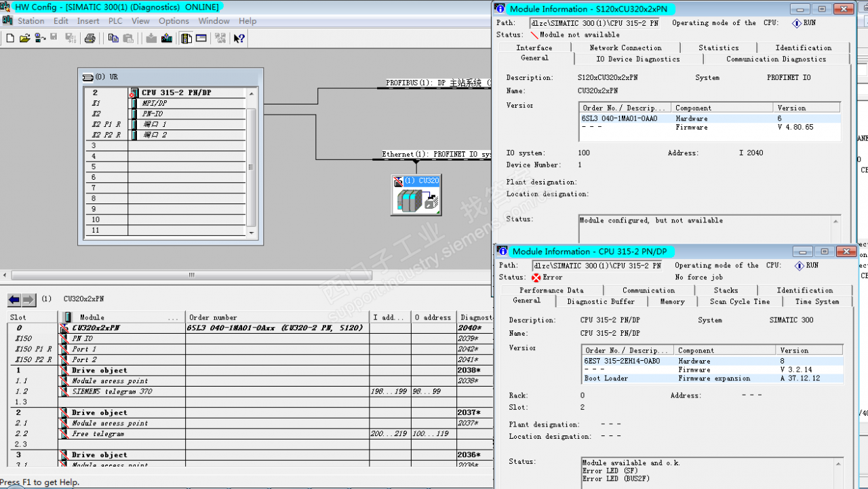Open the View menu

tap(140, 21)
